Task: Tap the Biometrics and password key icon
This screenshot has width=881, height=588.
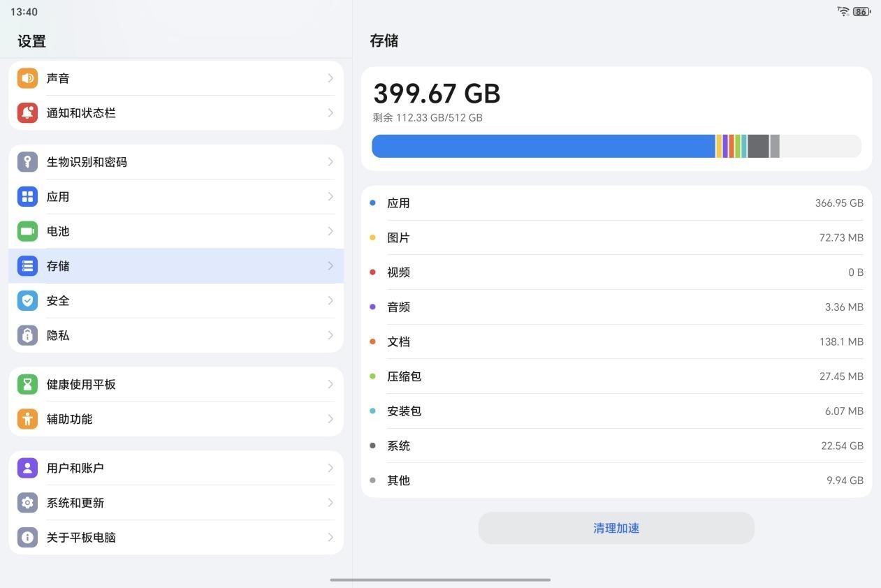Action: pos(27,162)
